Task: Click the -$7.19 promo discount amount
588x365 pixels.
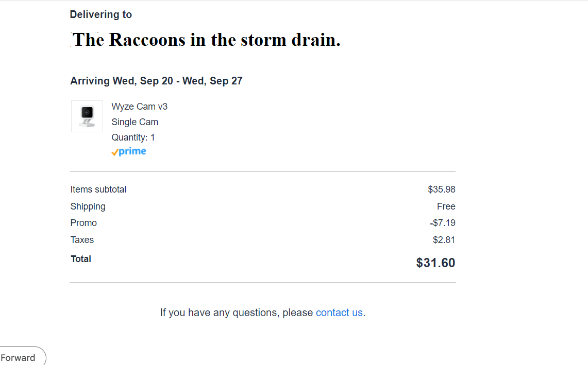Action: (x=442, y=223)
